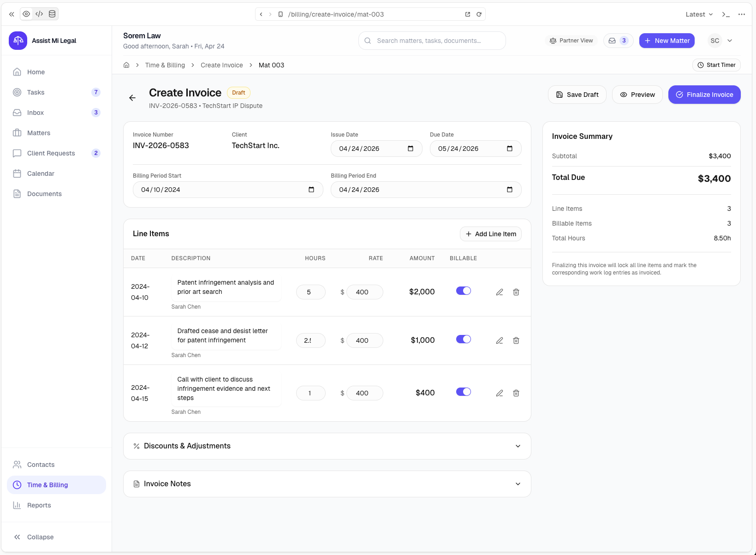The width and height of the screenshot is (756, 555).
Task: Edit the first line item with pencil icon
Action: pyautogui.click(x=500, y=292)
